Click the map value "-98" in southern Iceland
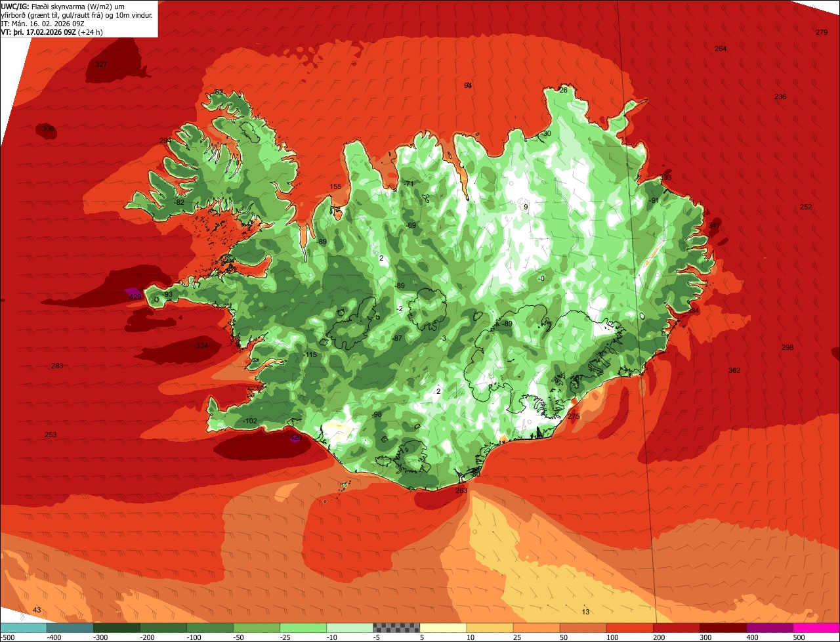The height and width of the screenshot is (642, 840). coord(376,414)
